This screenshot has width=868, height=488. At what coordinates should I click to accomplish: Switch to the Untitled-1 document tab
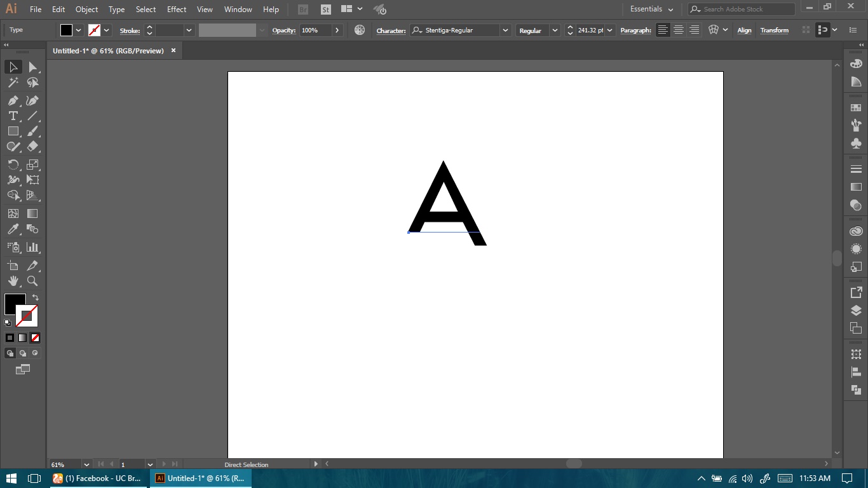[108, 51]
